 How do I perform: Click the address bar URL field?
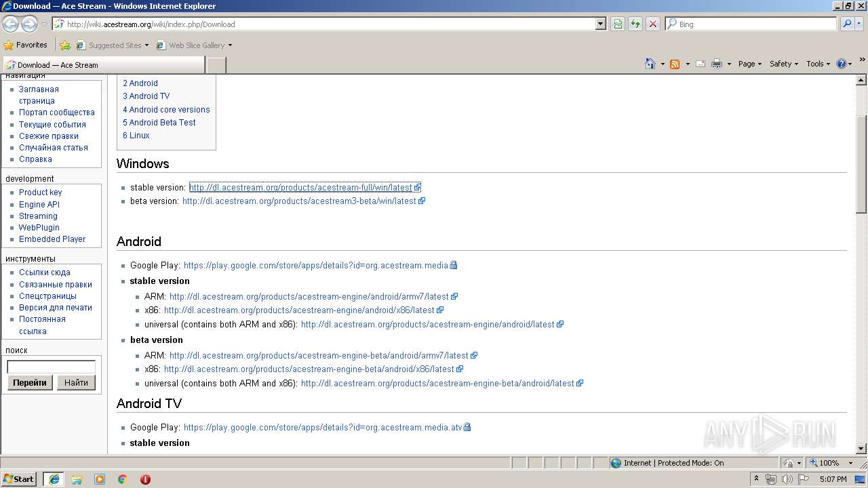point(329,24)
